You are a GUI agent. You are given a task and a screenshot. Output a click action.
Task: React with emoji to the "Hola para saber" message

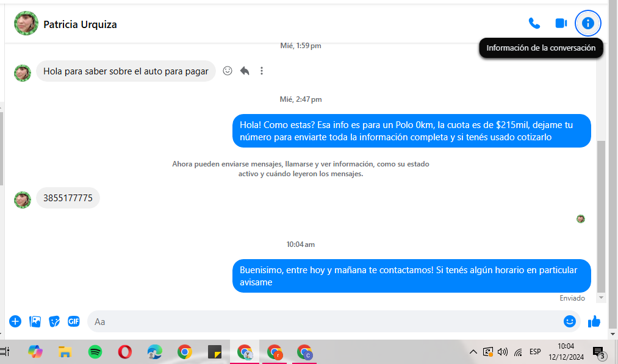pos(228,71)
